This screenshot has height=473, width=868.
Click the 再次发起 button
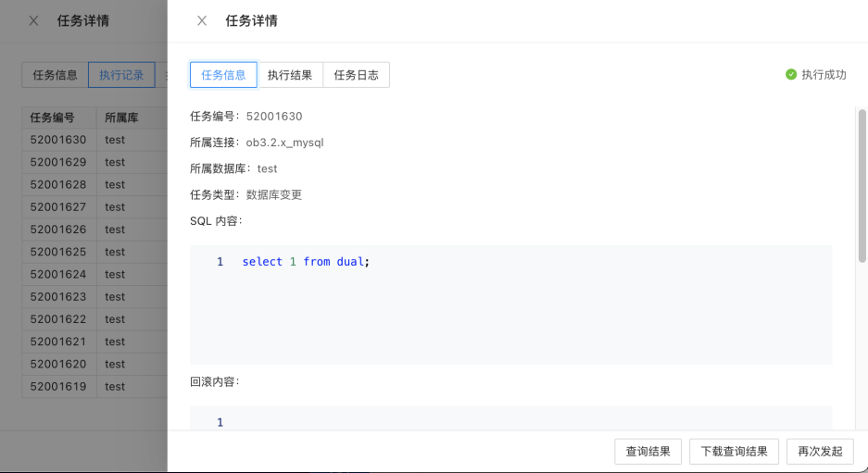tap(820, 452)
